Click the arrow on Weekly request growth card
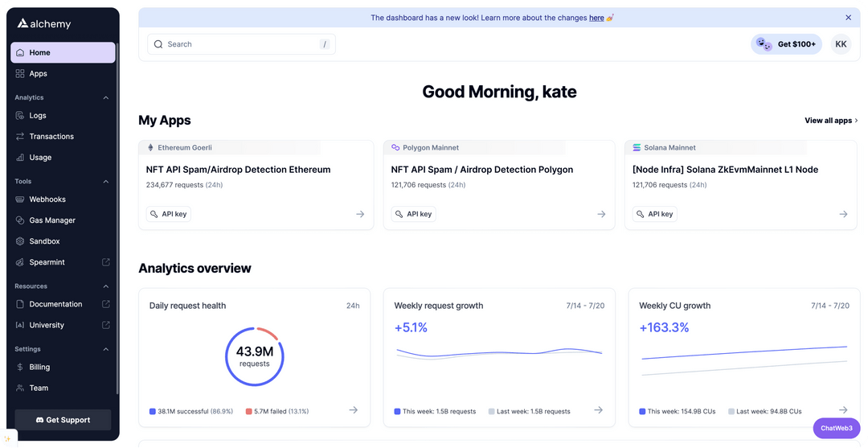Viewport: 868px width, 448px height. (x=599, y=409)
